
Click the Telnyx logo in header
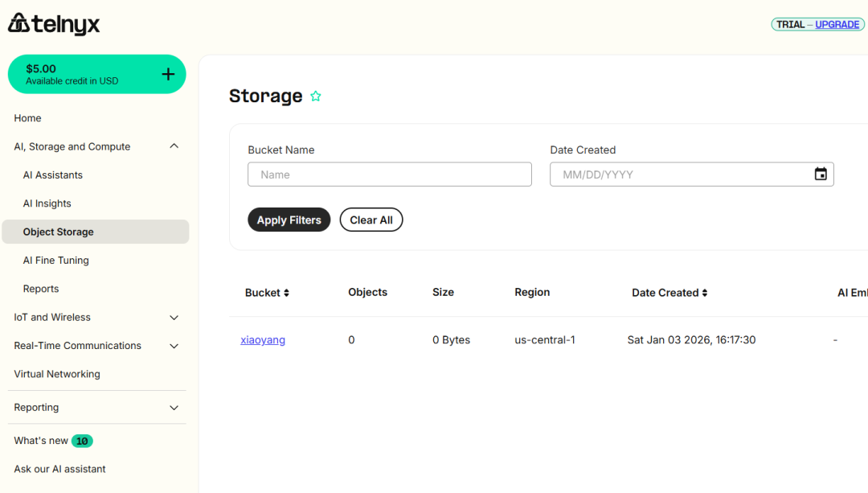point(54,24)
